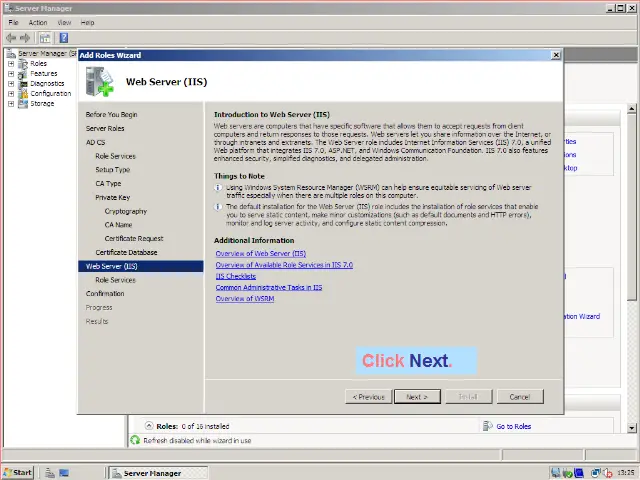Select the Web Server (IIS) wizard step
640x480 pixels.
pyautogui.click(x=140, y=266)
